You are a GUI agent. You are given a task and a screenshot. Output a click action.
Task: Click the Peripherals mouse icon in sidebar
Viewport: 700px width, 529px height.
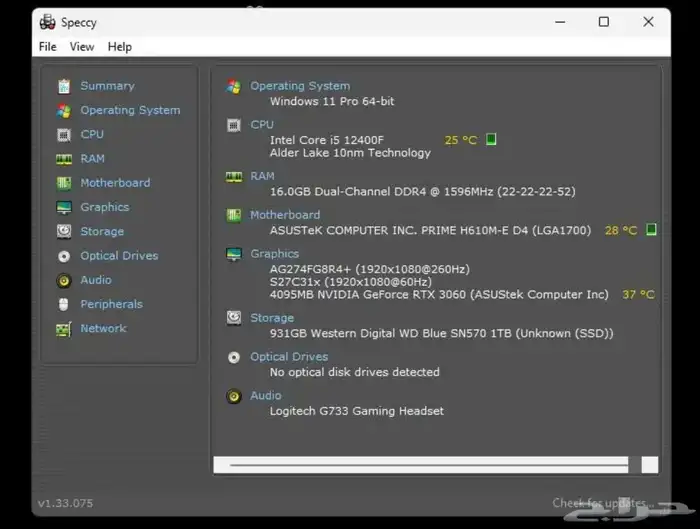pos(64,304)
